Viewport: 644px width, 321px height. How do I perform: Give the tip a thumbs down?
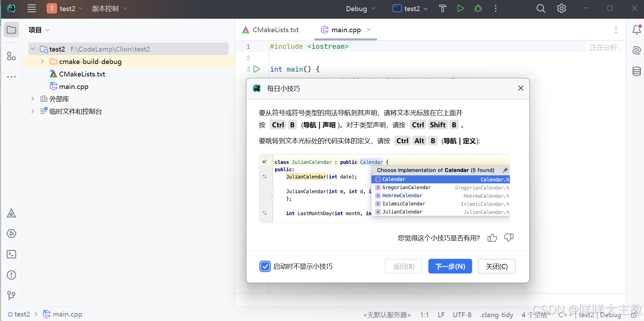point(508,238)
